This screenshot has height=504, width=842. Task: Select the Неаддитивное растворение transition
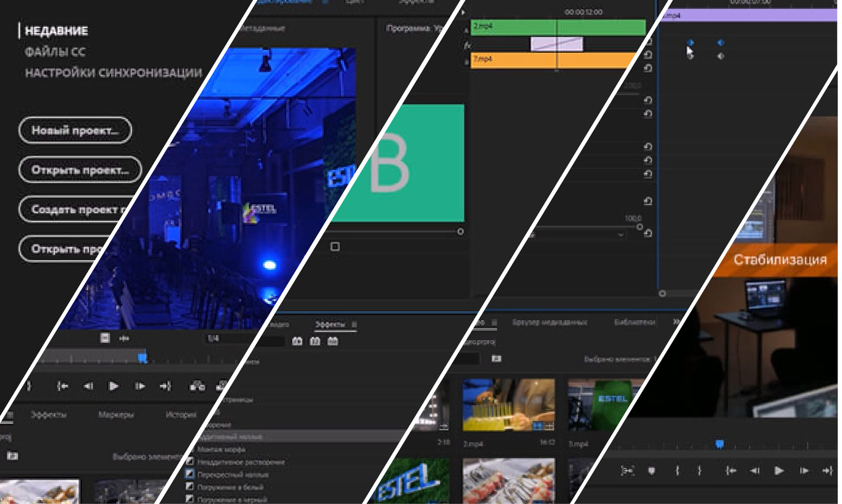(241, 462)
